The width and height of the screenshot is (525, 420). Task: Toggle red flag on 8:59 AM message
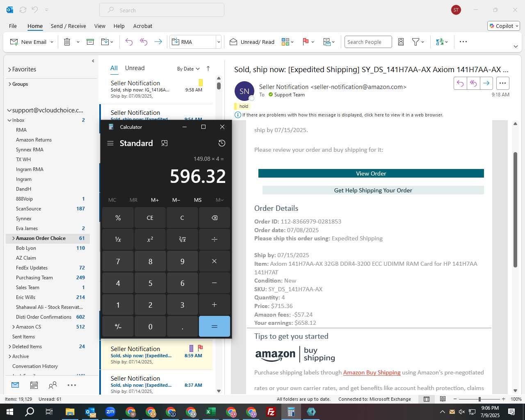coord(201,348)
